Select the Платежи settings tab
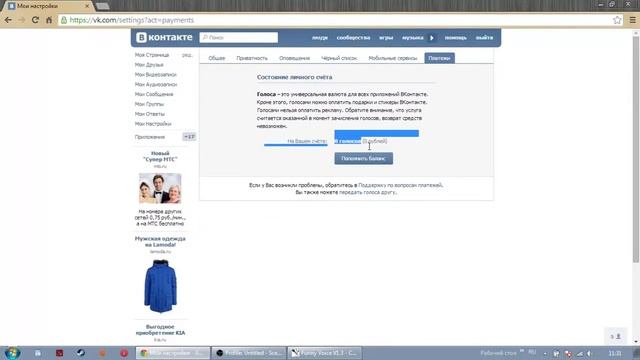640x360 pixels. pyautogui.click(x=439, y=58)
